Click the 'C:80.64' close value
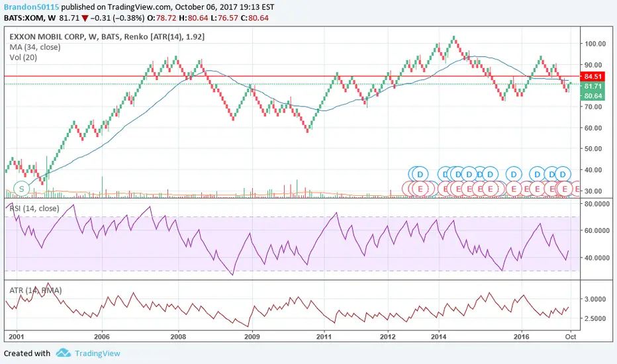 coord(255,18)
